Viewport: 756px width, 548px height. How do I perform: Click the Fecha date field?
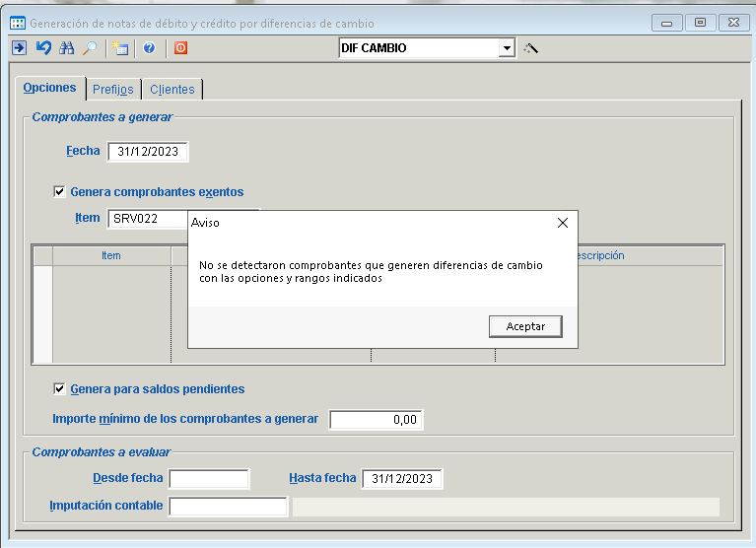point(148,152)
